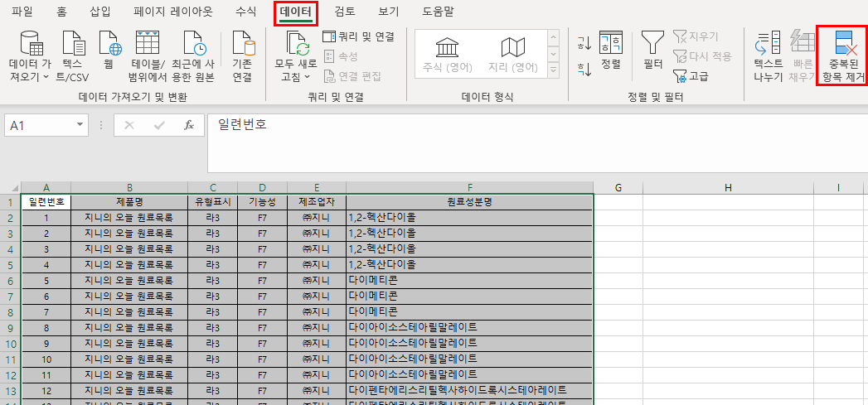Switch to the 페이지 레이아웃 tab
The width and height of the screenshot is (868, 405).
coord(173,12)
